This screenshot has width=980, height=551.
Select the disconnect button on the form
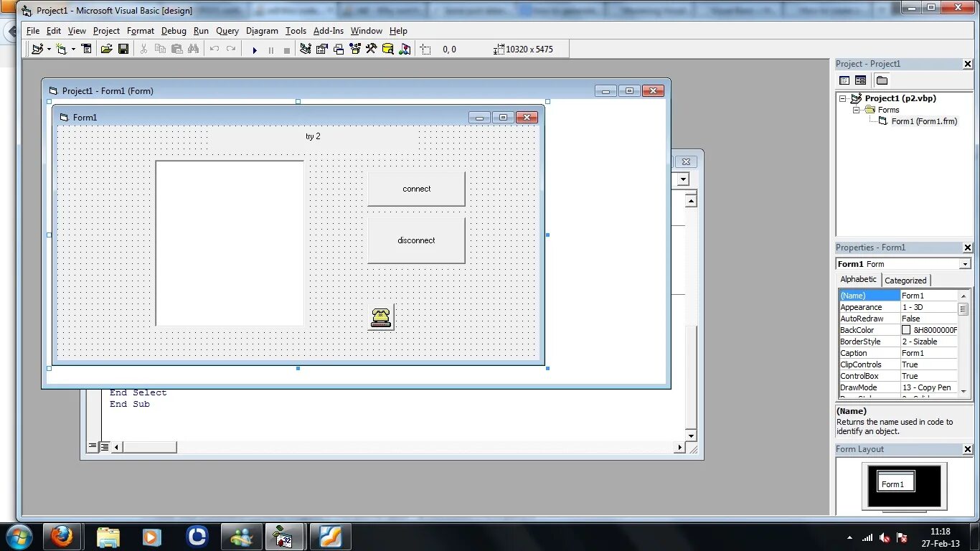click(x=416, y=240)
